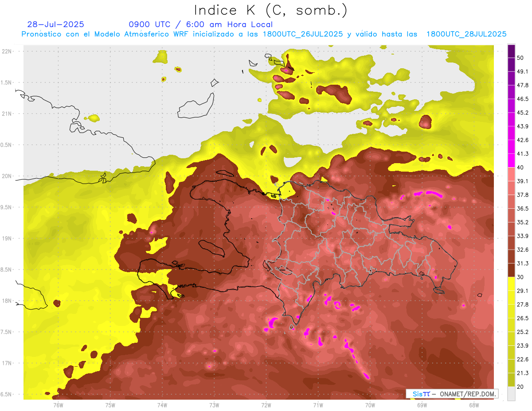The image size is (532, 411).
Task: Click the 21N latitude label
Action: point(8,114)
